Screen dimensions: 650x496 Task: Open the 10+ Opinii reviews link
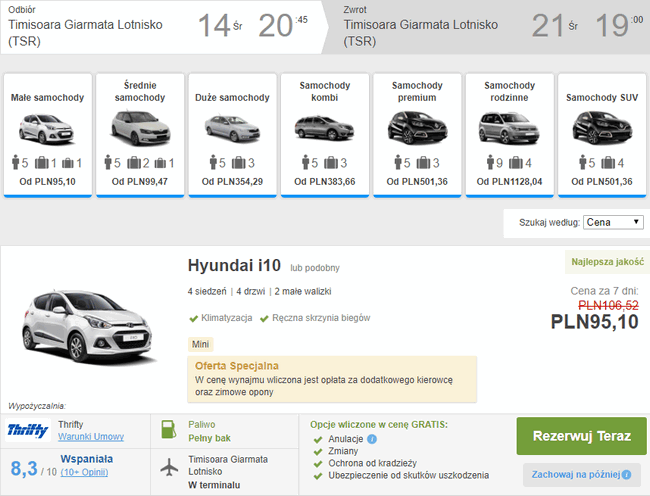coord(84,472)
